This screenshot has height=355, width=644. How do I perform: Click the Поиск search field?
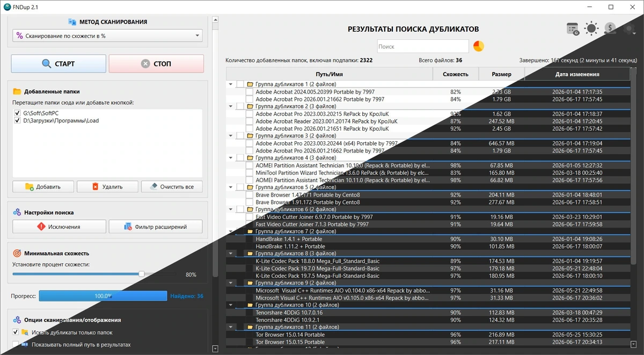tap(423, 46)
